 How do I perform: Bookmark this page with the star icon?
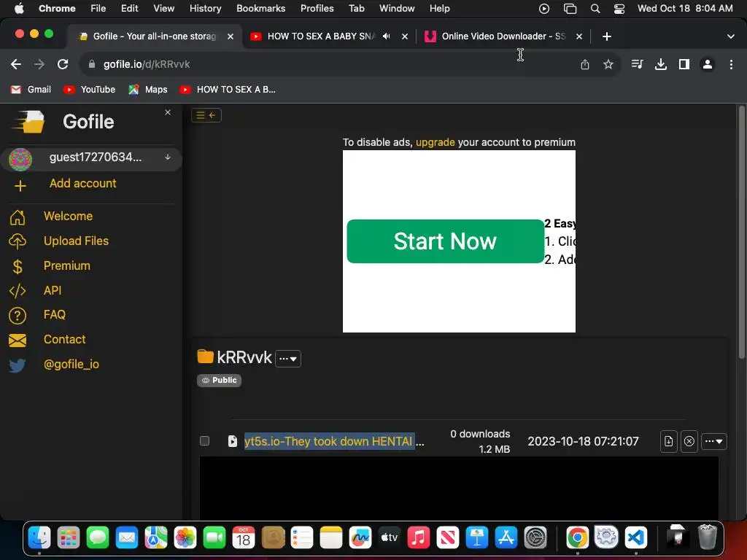[608, 64]
